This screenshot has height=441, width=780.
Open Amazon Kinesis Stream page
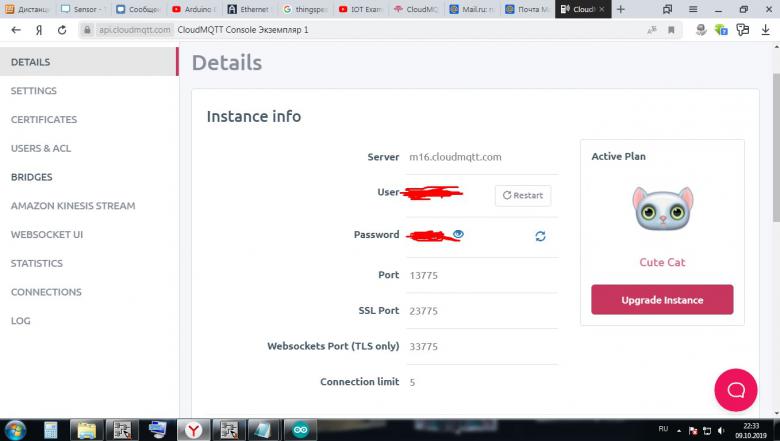tap(73, 206)
